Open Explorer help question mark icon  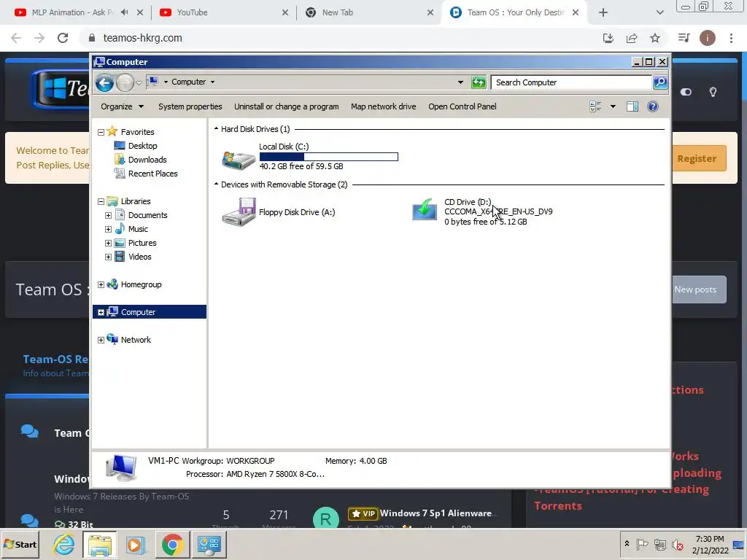pos(653,106)
